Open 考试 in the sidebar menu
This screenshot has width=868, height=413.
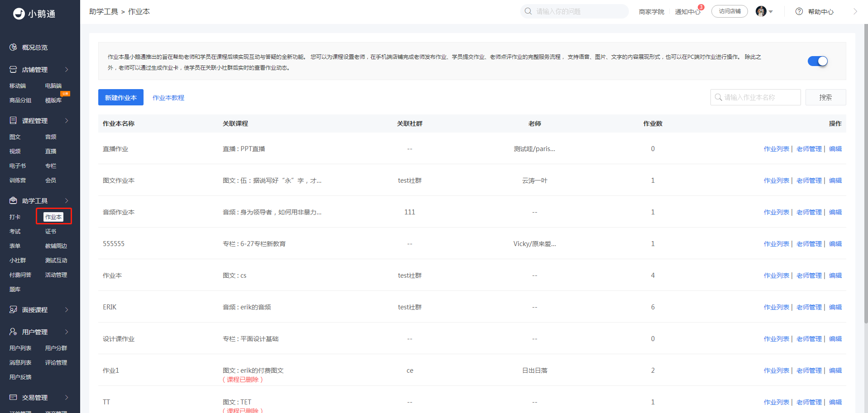tap(15, 232)
